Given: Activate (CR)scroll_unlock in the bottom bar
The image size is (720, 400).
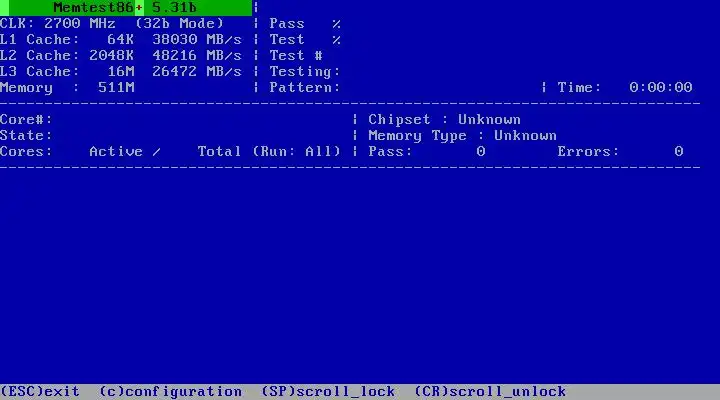Looking at the screenshot, I should click(490, 391).
